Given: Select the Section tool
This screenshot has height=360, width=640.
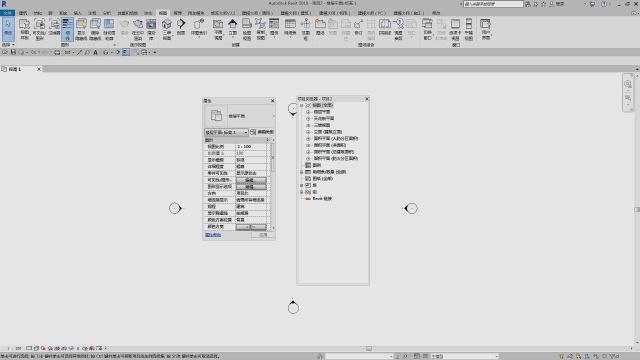Looking at the screenshot, I should [x=181, y=27].
